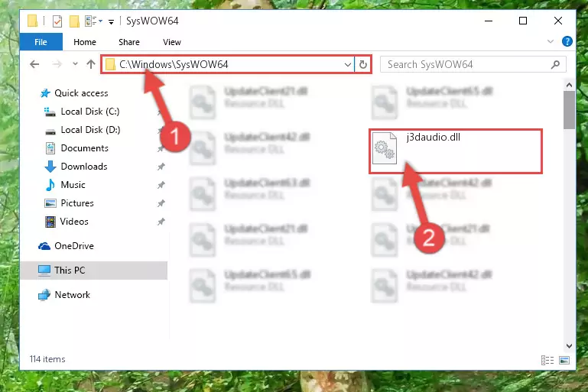Viewport: 588px width, 392px height.
Task: Select the j3daudio.dll file
Action: click(456, 151)
